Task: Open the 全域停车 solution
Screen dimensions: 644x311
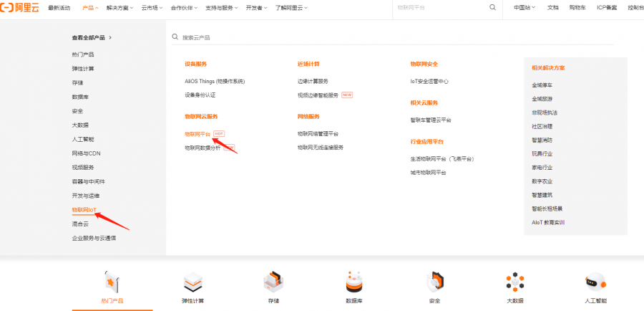Action: [x=542, y=85]
